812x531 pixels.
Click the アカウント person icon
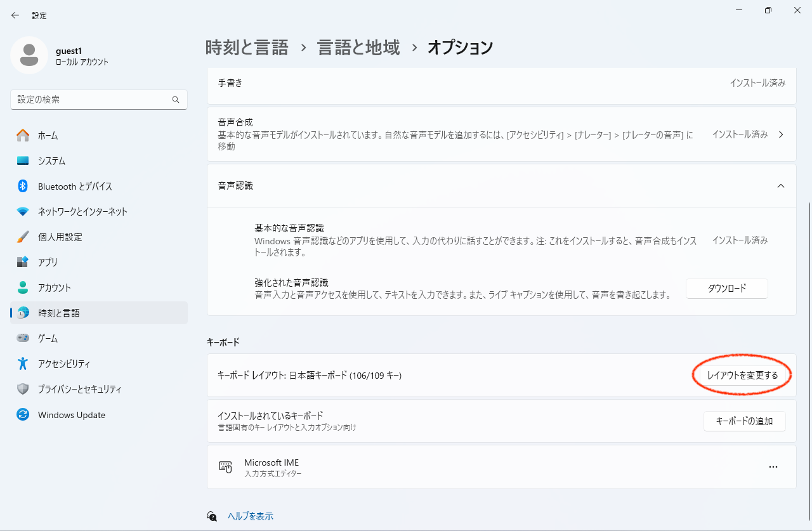pos(23,287)
